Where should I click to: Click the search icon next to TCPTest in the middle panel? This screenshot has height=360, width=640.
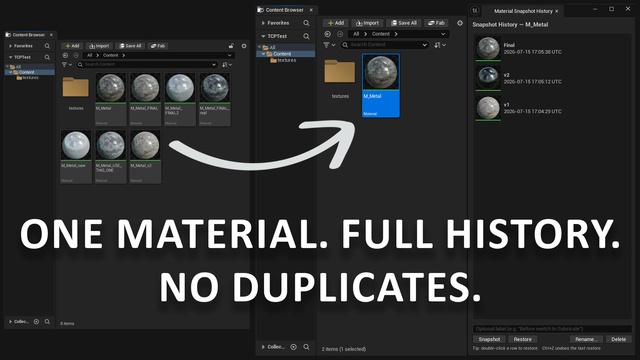(306, 36)
